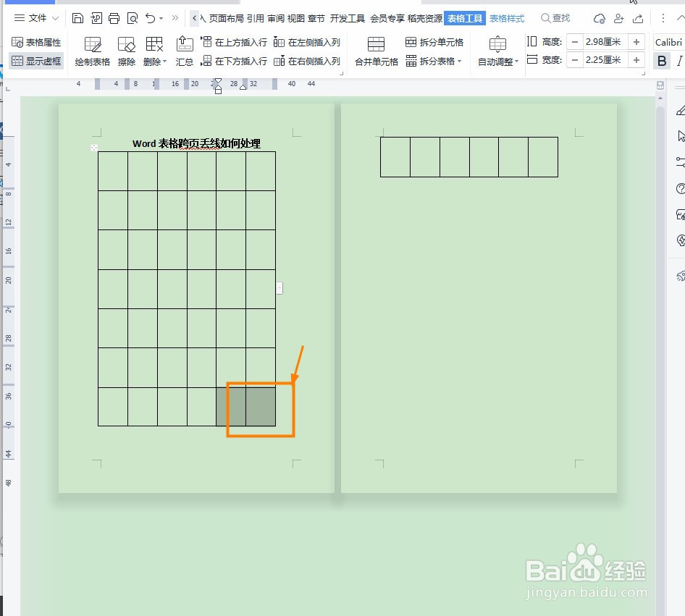Open the properties sliders sidebar icon
The width and height of the screenshot is (685, 616).
pyautogui.click(x=680, y=162)
